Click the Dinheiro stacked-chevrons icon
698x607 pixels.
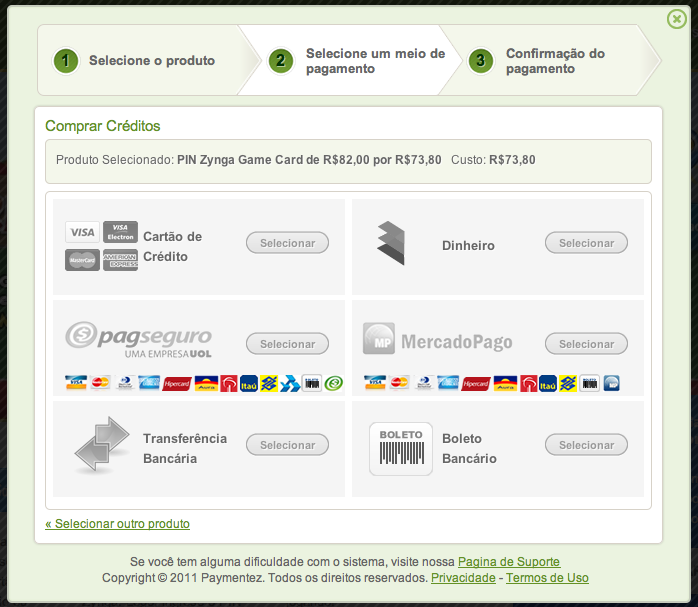(x=391, y=243)
